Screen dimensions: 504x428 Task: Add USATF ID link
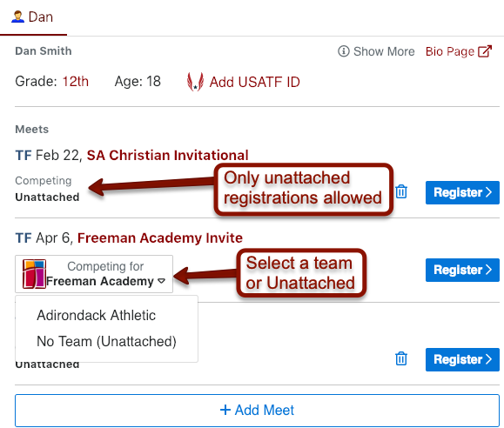pyautogui.click(x=254, y=83)
